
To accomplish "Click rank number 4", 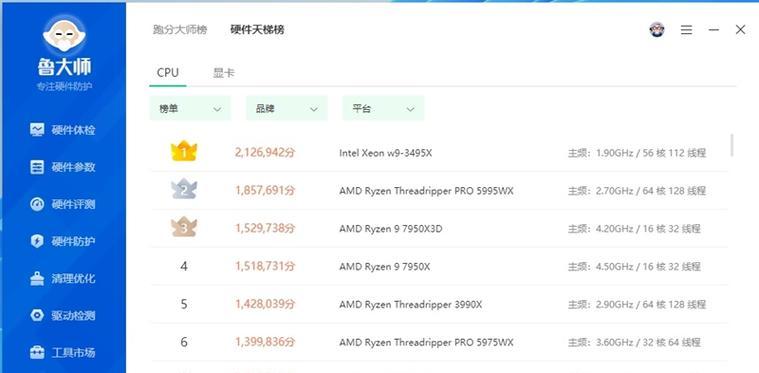I will coord(184,266).
